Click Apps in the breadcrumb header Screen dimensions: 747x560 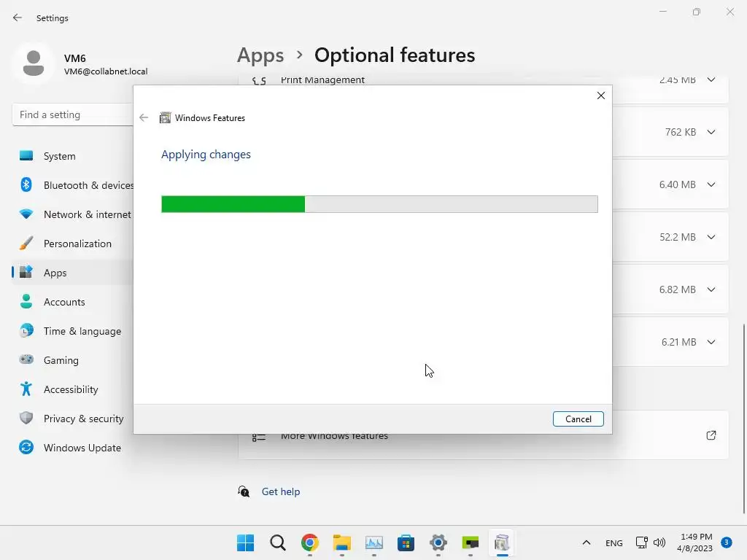[x=260, y=55]
